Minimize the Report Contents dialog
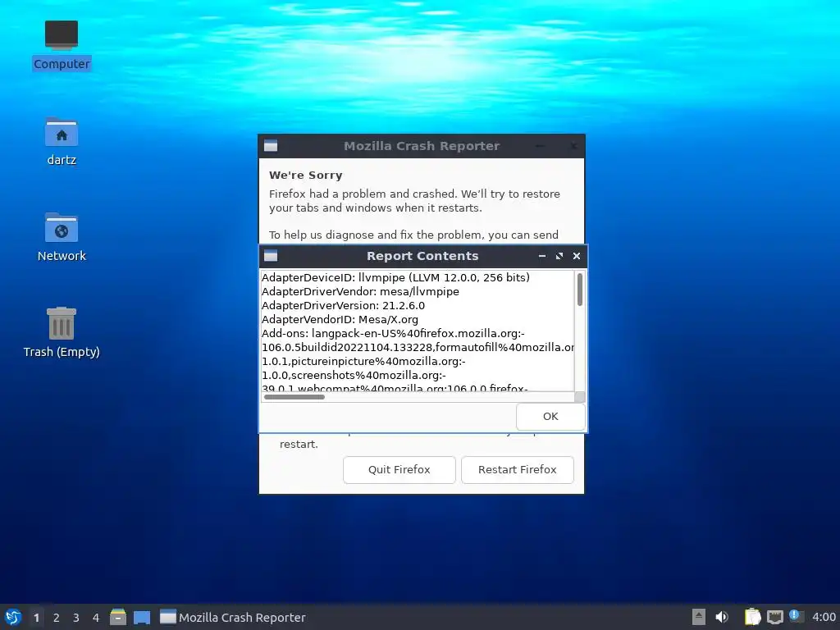This screenshot has width=840, height=630. tap(542, 256)
